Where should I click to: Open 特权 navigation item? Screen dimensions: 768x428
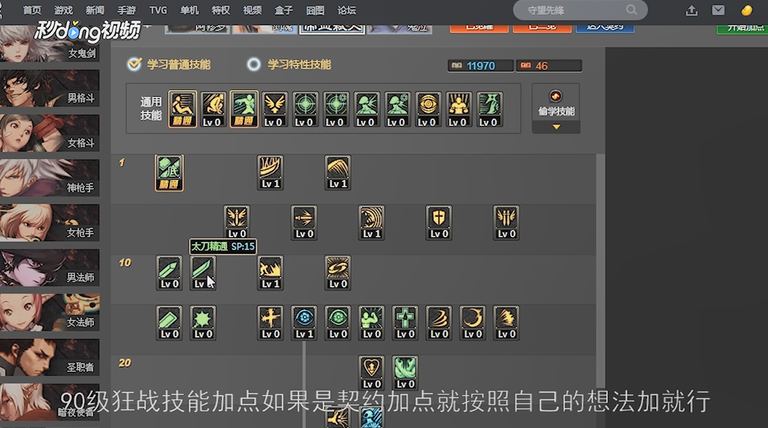[221, 10]
